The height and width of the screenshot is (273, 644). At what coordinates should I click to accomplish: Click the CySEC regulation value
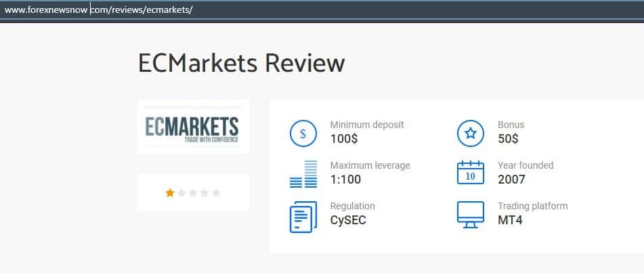[x=348, y=220]
